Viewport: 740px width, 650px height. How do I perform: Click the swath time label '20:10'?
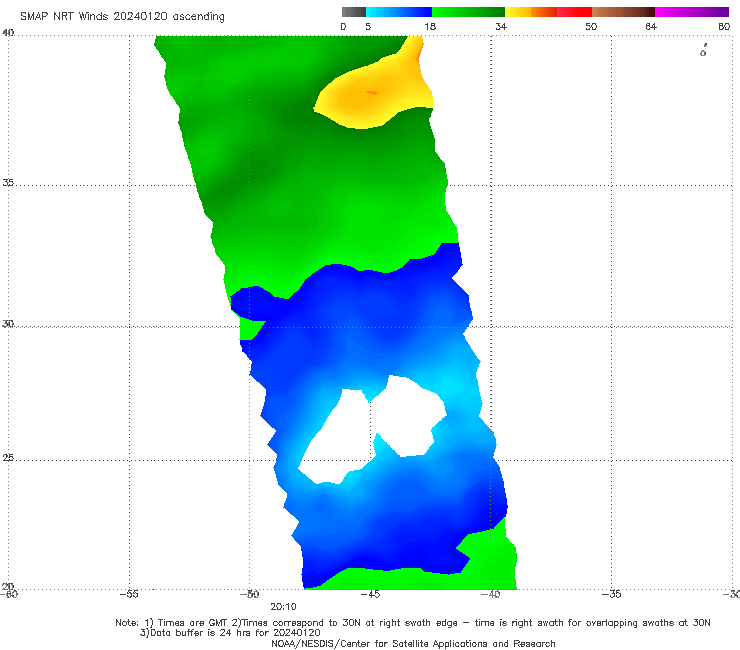click(x=283, y=607)
